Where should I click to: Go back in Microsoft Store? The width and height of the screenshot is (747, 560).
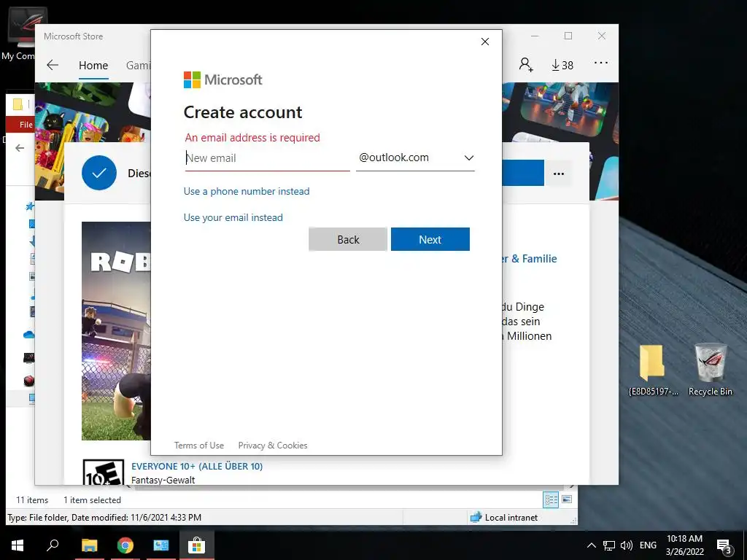tap(53, 65)
